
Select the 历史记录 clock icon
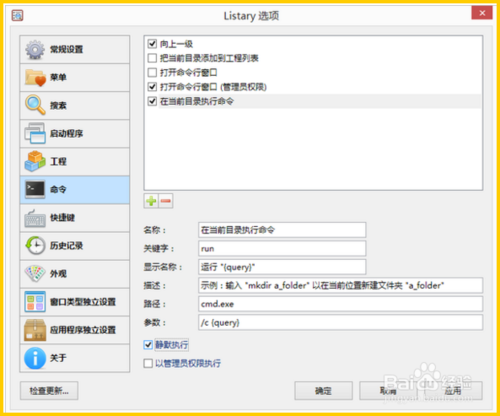pos(35,246)
